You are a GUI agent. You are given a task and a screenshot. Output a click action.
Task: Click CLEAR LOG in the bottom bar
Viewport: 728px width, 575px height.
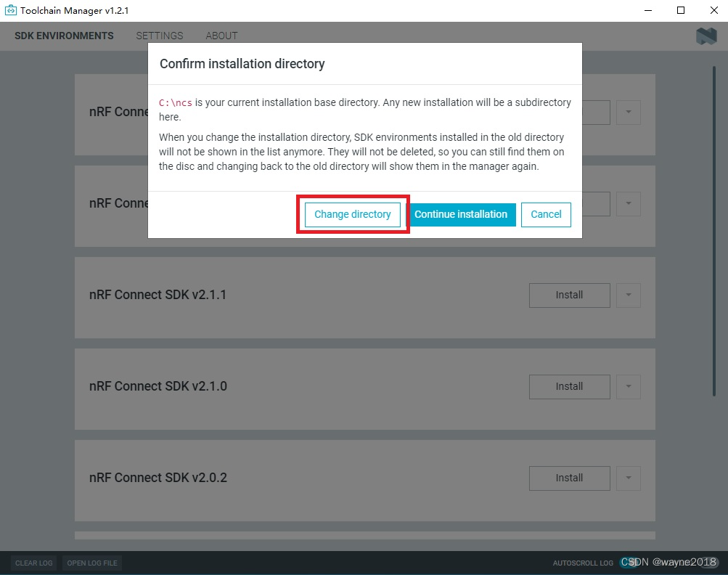click(x=34, y=563)
